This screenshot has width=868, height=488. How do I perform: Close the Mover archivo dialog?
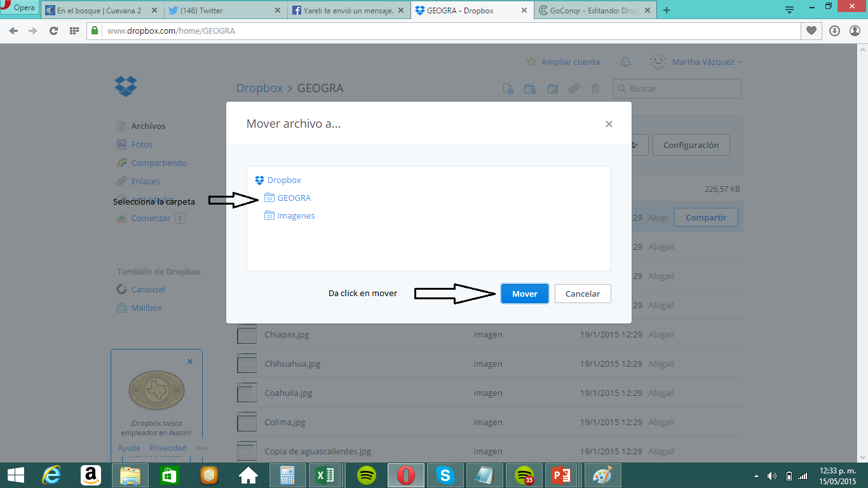[609, 124]
